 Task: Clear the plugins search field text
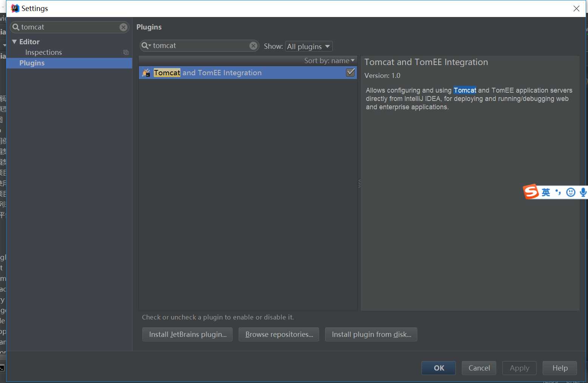tap(253, 46)
